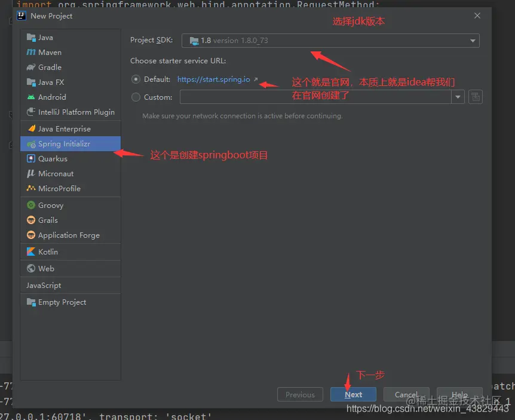Select the Android list label

pos(52,97)
